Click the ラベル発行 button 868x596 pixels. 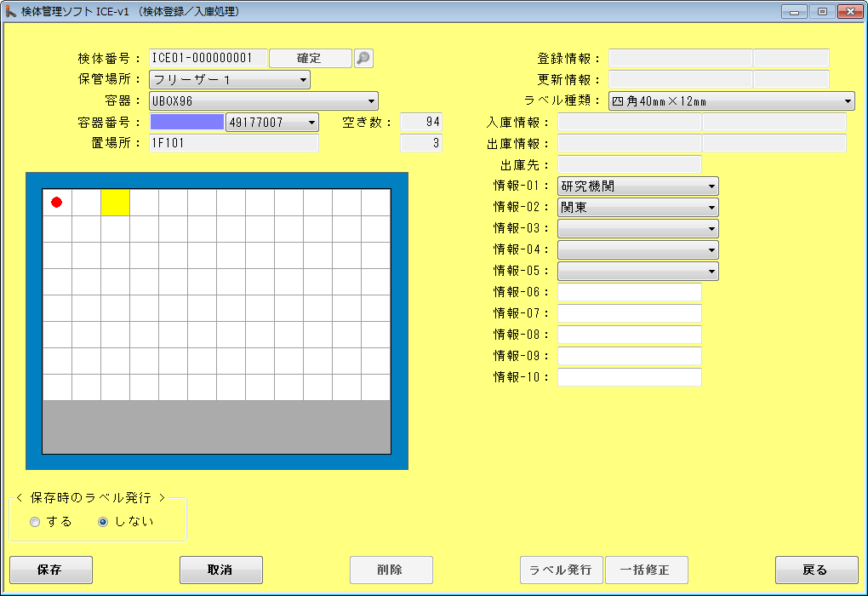(x=562, y=570)
